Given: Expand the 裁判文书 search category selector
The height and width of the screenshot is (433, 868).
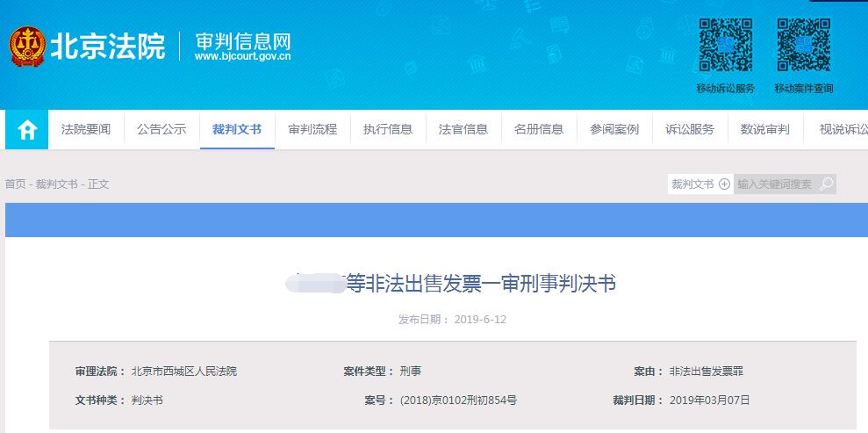Looking at the screenshot, I should click(x=699, y=184).
